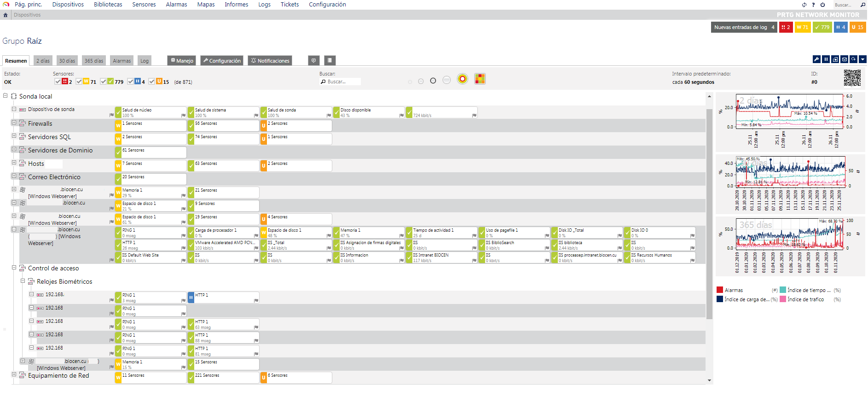Open the dropdown arrow in the top-right toolbar
The image size is (868, 403).
[x=862, y=59]
